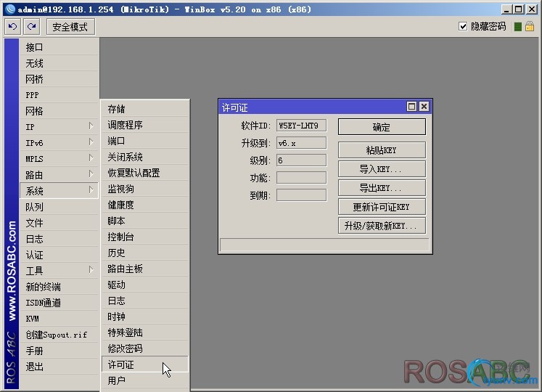Select 健康度 health in submenu
This screenshot has height=392, width=542.
point(145,205)
